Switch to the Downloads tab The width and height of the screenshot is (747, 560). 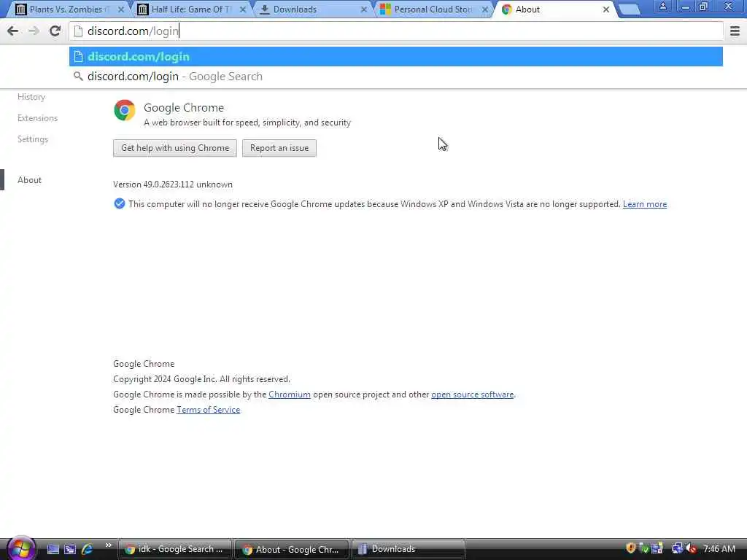tap(313, 9)
